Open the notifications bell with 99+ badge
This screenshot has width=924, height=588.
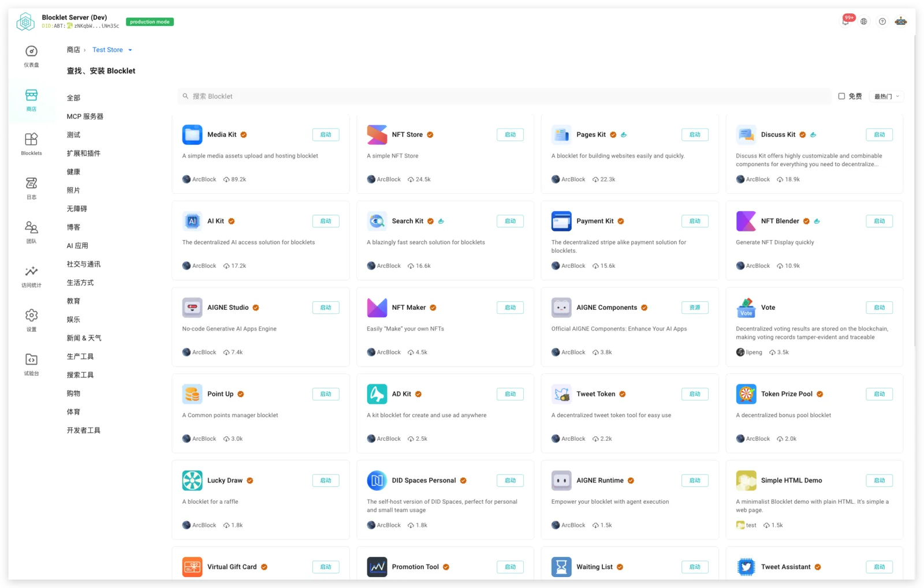point(845,21)
